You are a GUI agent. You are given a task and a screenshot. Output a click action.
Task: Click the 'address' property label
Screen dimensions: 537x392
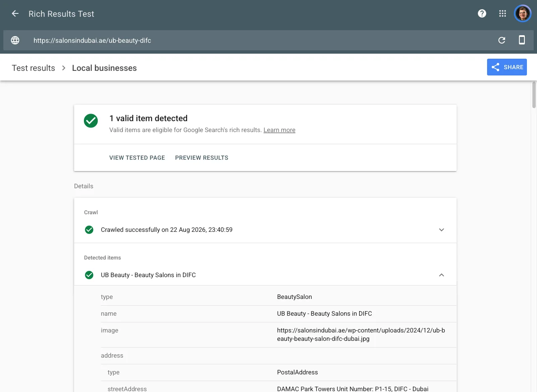pos(112,356)
